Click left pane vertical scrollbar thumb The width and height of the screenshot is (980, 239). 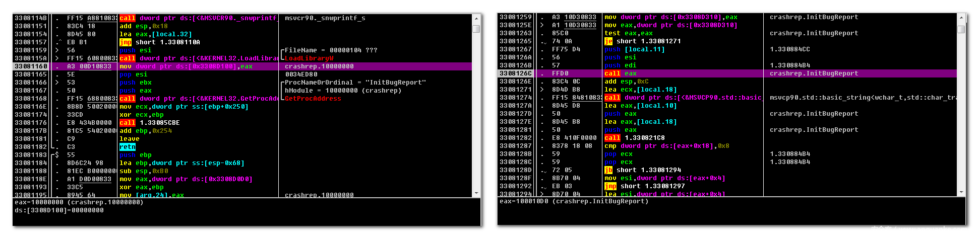476,29
